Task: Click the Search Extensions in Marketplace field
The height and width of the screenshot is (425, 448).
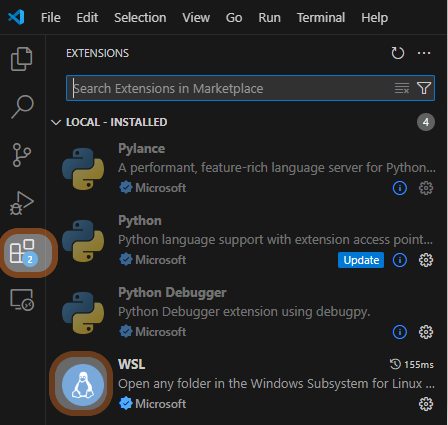Action: 233,88
